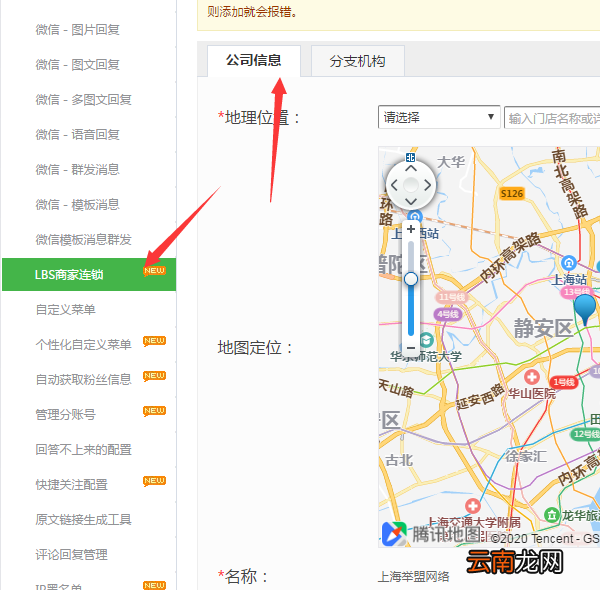
Task: Open 原文链接生成工具 in sidebar
Action: (x=83, y=520)
